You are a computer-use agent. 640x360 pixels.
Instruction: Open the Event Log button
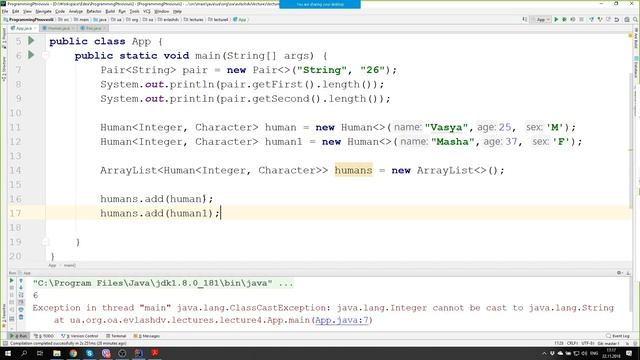[618, 336]
